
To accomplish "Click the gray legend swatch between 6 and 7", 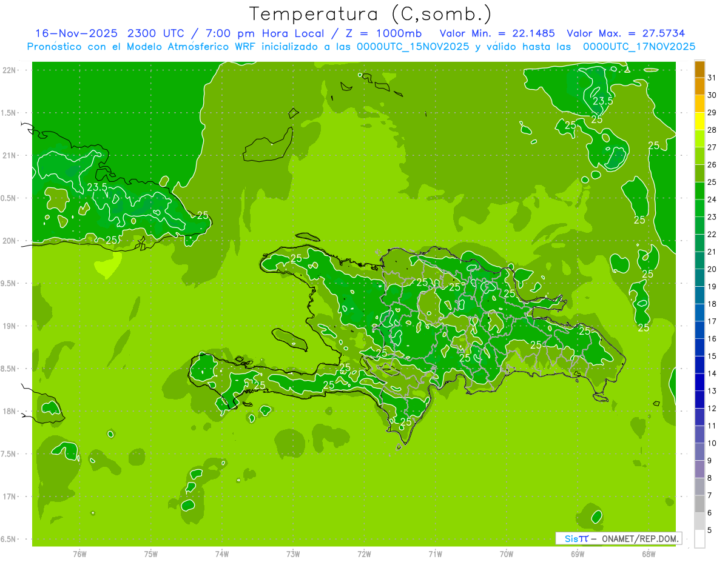I will pos(699,504).
